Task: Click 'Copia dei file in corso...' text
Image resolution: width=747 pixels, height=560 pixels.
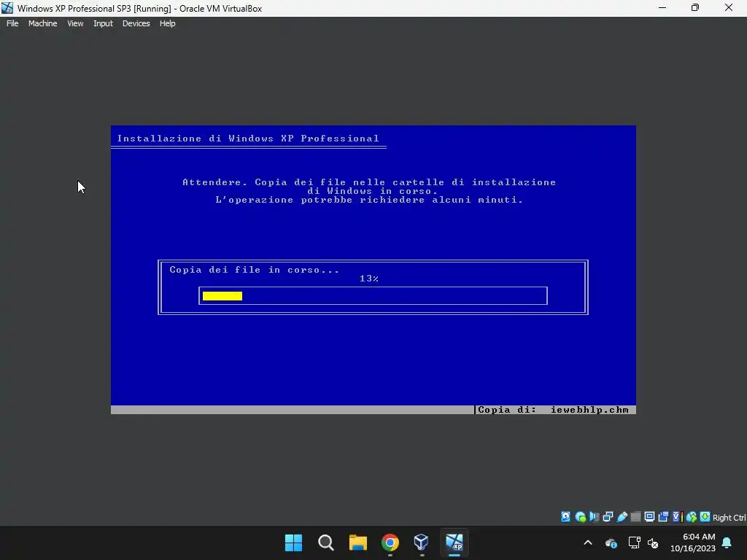Action: pyautogui.click(x=255, y=270)
